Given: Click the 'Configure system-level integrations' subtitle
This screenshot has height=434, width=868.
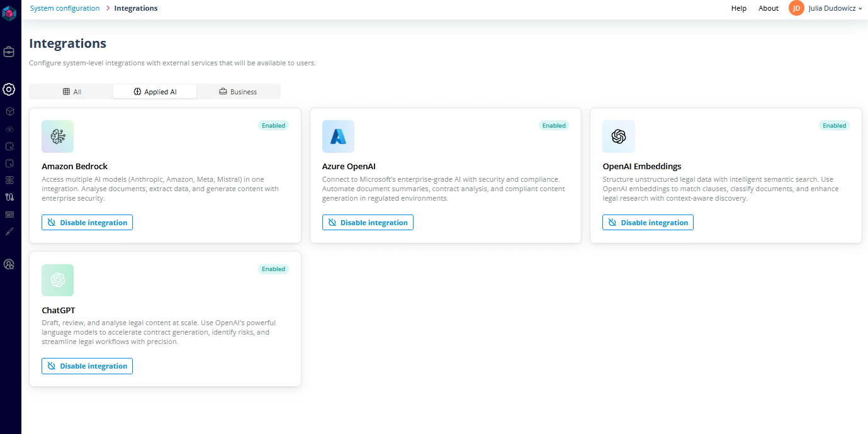Looking at the screenshot, I should (172, 64).
